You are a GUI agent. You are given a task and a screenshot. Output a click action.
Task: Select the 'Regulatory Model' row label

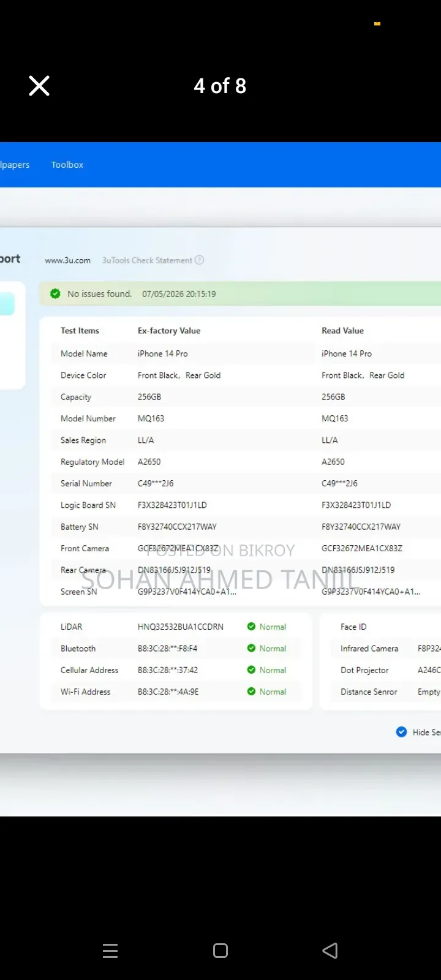pos(92,462)
